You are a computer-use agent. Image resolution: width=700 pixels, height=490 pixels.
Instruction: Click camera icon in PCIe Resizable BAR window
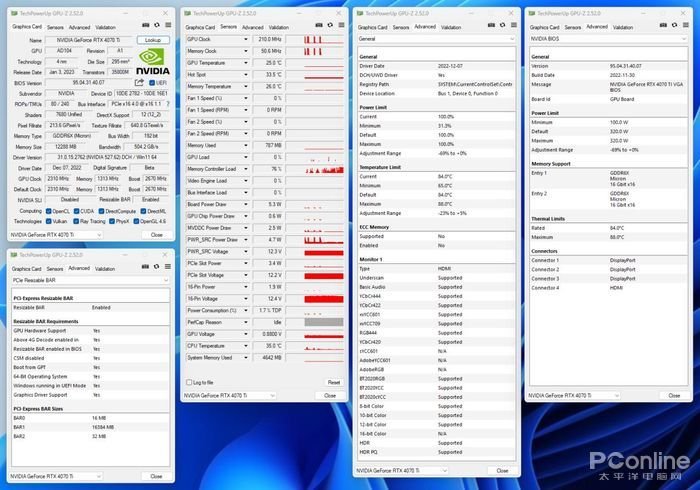(x=145, y=266)
